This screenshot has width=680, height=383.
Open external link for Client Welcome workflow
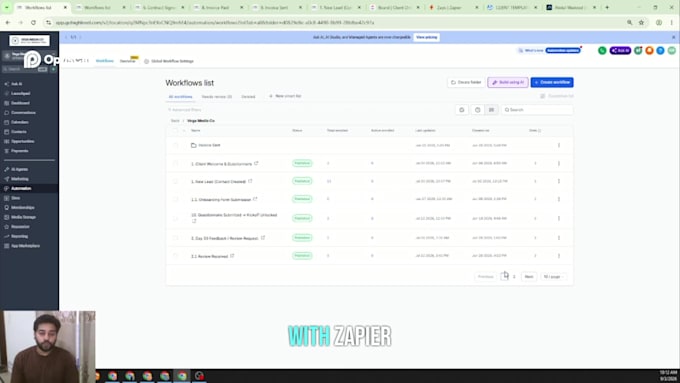(x=256, y=163)
